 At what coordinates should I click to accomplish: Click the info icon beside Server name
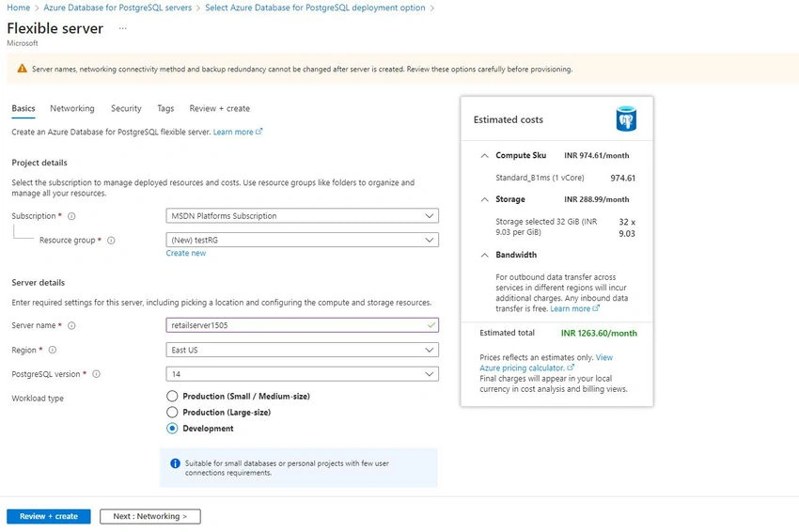pos(71,325)
